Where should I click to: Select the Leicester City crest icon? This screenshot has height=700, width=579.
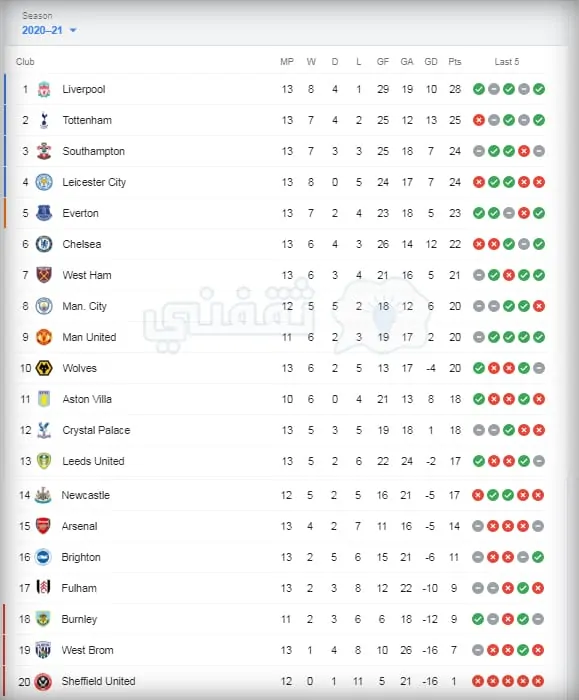tap(44, 182)
